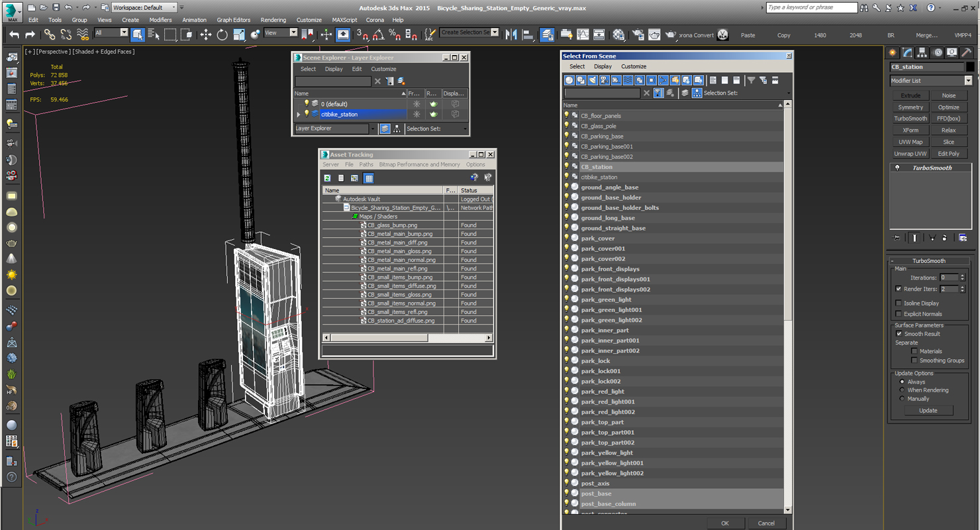Click the Symmetry modifier button
This screenshot has height=530, width=980.
910,107
